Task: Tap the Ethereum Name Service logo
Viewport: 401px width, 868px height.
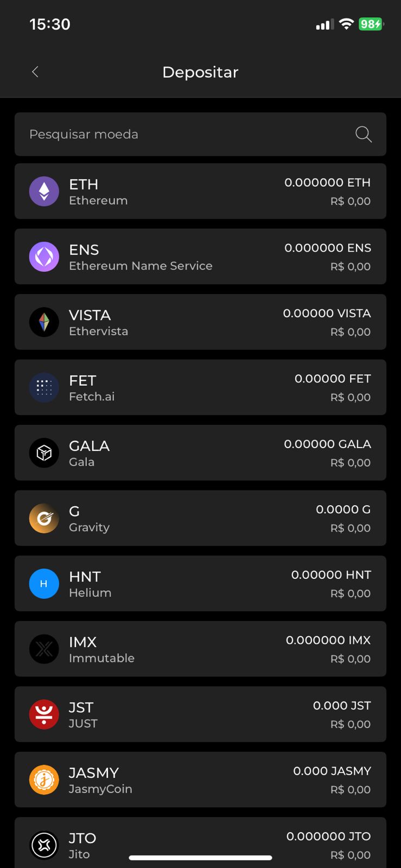Action: (44, 257)
